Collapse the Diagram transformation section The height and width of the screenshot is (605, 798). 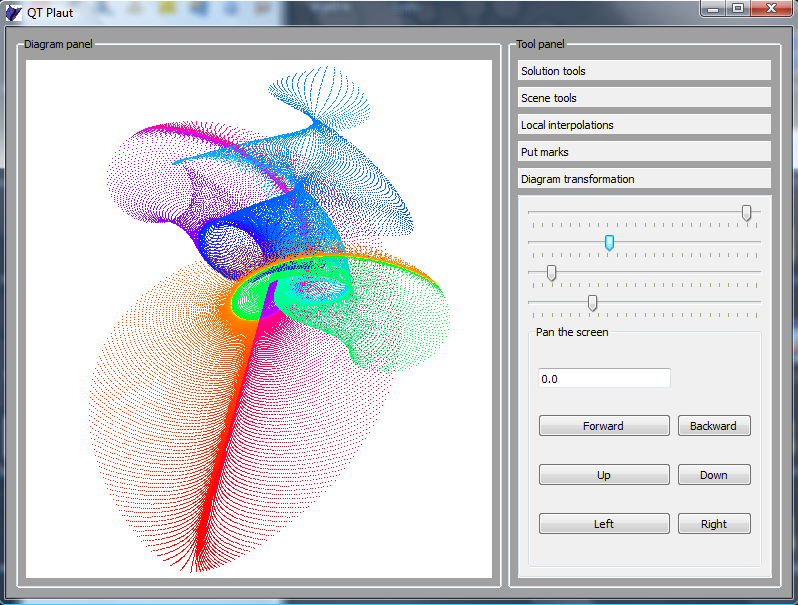[644, 179]
